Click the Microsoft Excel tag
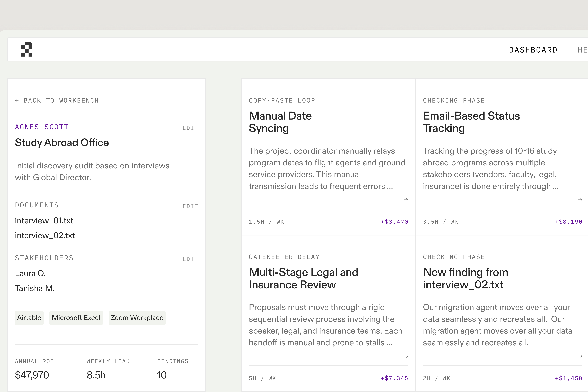The image size is (588, 392). pyautogui.click(x=76, y=318)
